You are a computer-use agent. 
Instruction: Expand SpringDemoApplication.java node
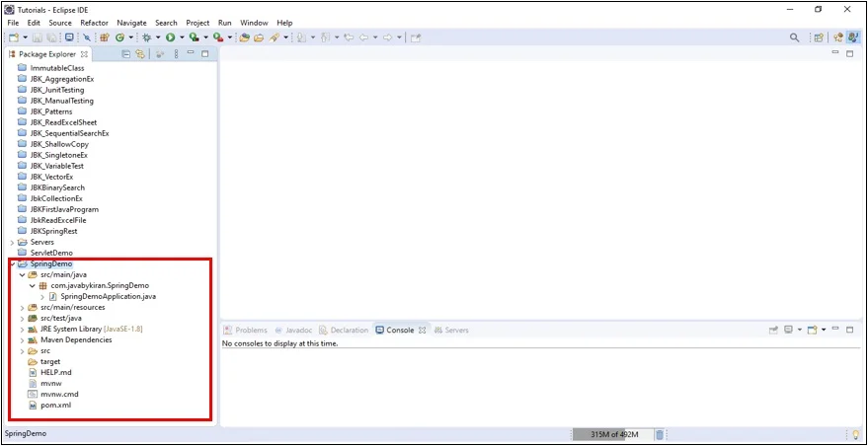coord(42,297)
